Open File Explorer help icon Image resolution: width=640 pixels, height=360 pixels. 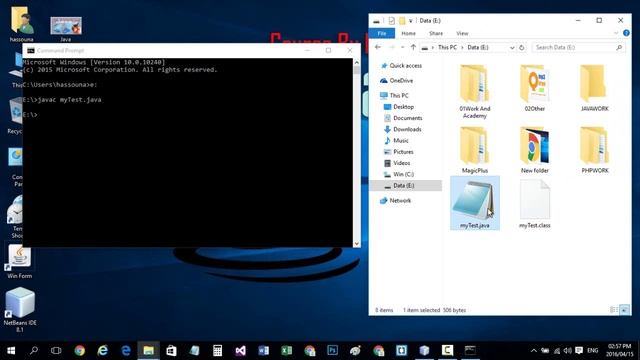[x=626, y=33]
